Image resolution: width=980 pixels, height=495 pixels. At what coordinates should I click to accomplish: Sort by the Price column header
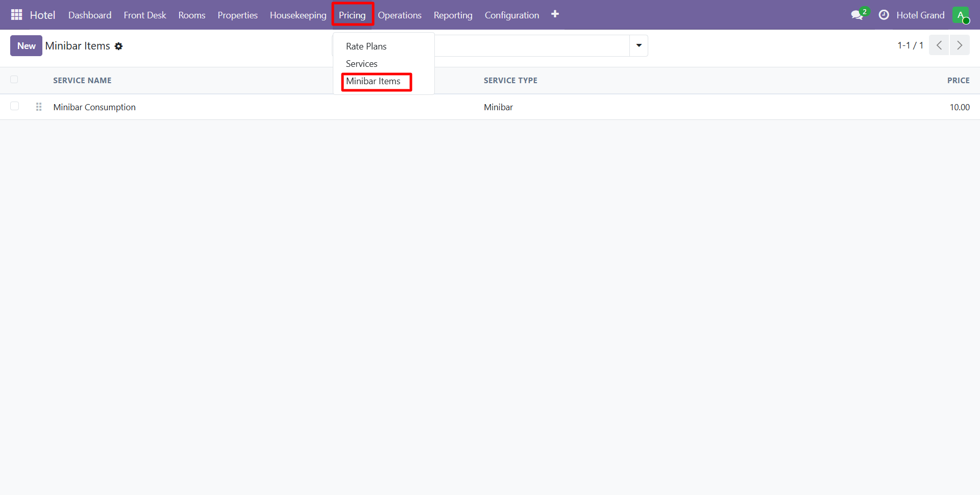click(x=958, y=81)
